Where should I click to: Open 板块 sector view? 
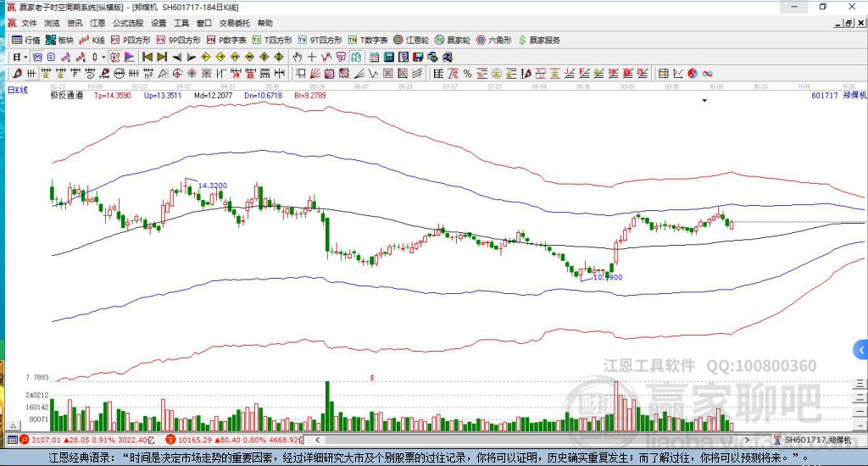(59, 40)
